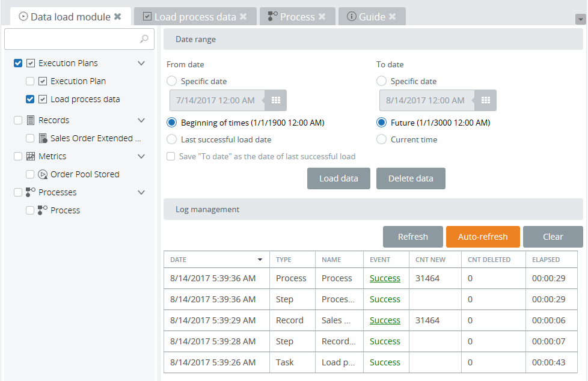Image resolution: width=588 pixels, height=381 pixels.
Task: Collapse the Metrics tree group
Action: point(141,156)
